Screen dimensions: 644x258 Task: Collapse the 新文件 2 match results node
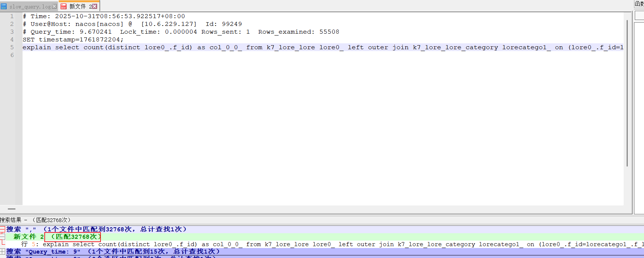(x=2, y=237)
